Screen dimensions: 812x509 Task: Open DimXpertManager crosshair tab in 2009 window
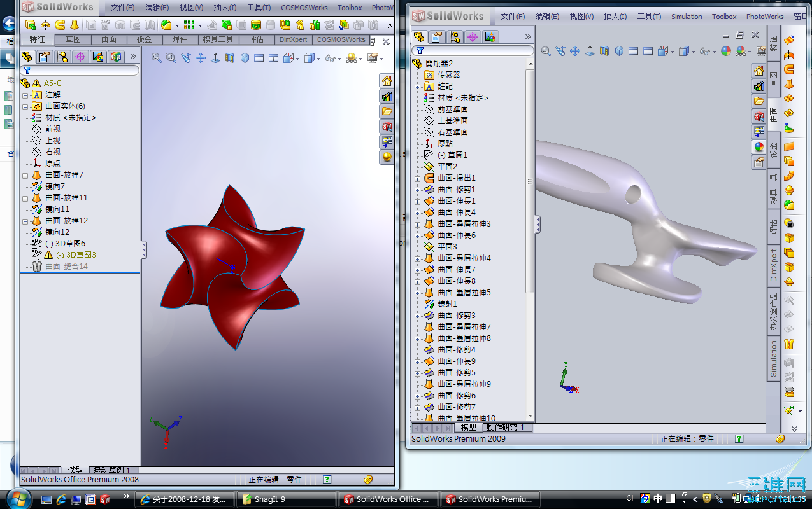click(x=473, y=37)
